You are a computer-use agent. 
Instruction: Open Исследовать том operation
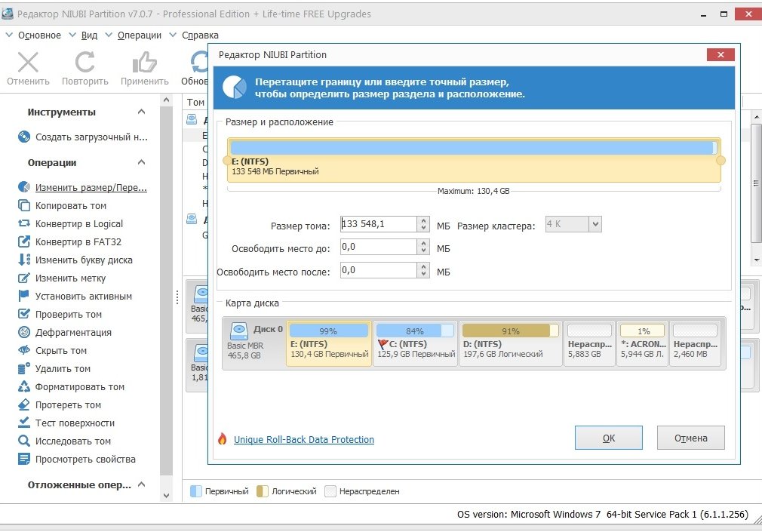(x=65, y=441)
